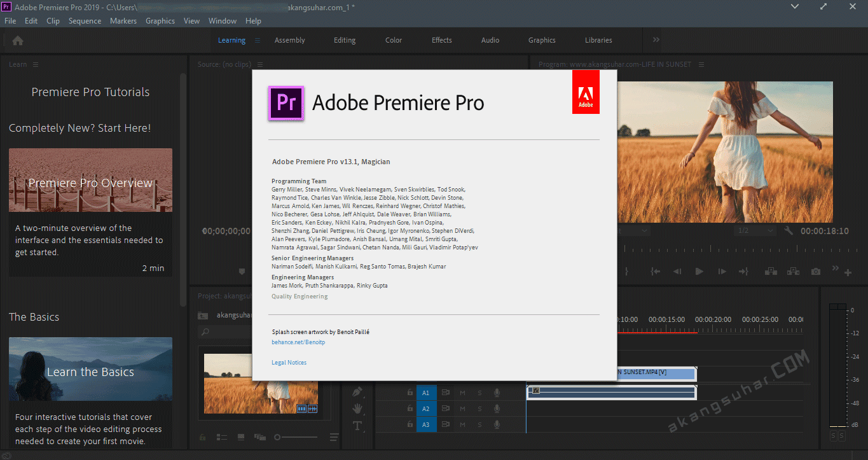Image resolution: width=868 pixels, height=460 pixels.
Task: Switch to the Color workspace tab
Action: 394,40
